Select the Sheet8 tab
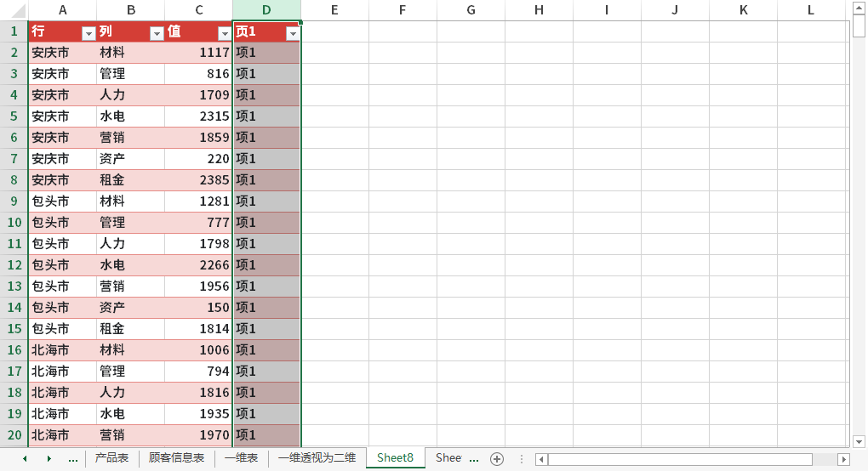The width and height of the screenshot is (868, 471). click(395, 457)
